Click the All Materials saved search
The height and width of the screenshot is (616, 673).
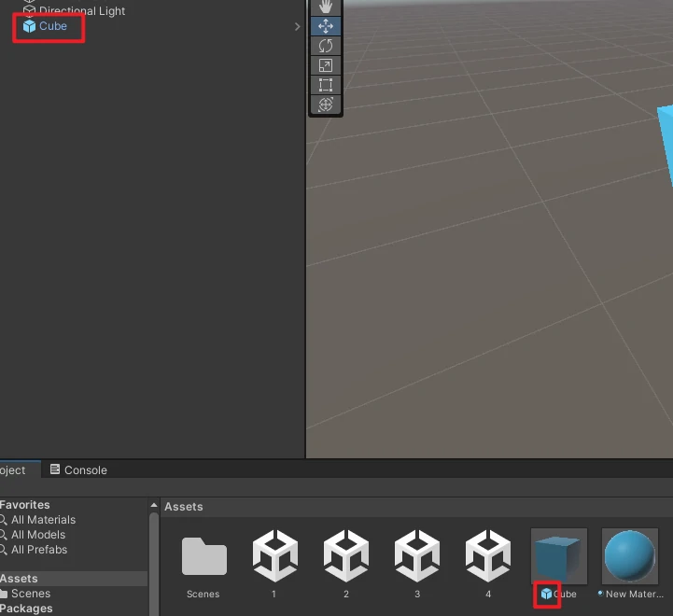click(x=43, y=520)
